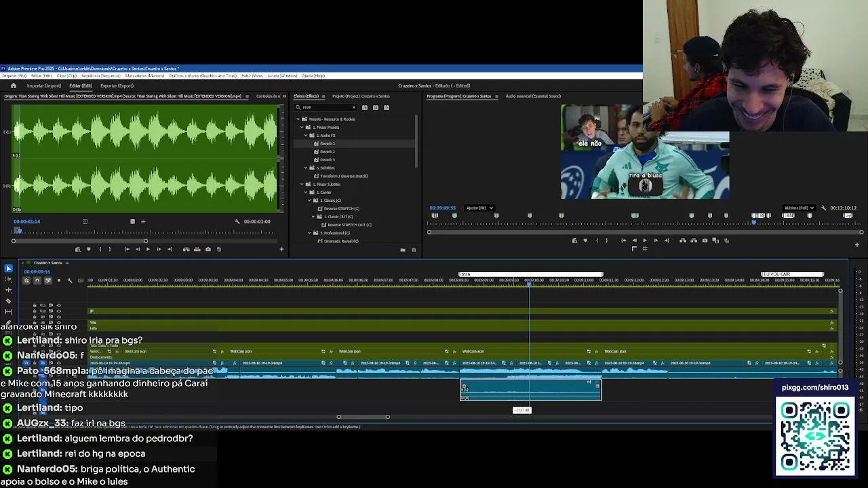Delete custom item trash icon in Effects panel
Viewport: 868px width, 488px height.
414,250
